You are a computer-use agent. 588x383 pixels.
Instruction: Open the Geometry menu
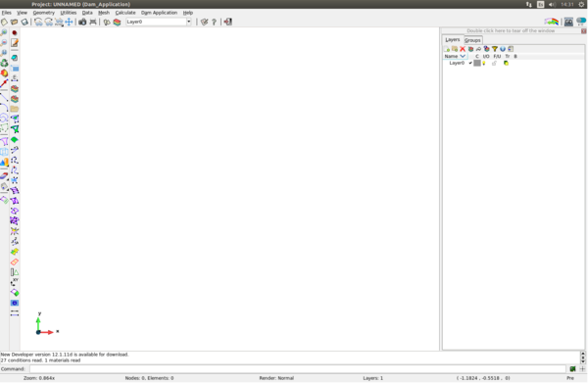click(x=43, y=13)
